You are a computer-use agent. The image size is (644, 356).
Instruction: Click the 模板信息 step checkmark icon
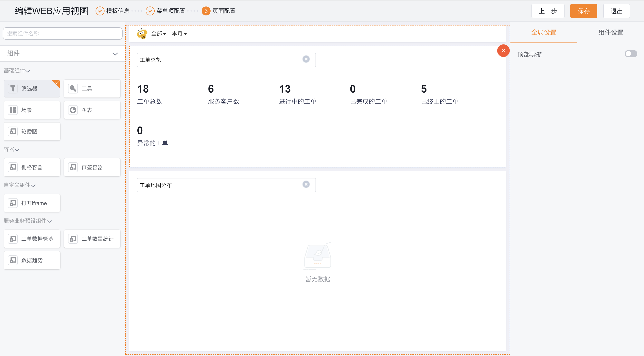pyautogui.click(x=100, y=11)
